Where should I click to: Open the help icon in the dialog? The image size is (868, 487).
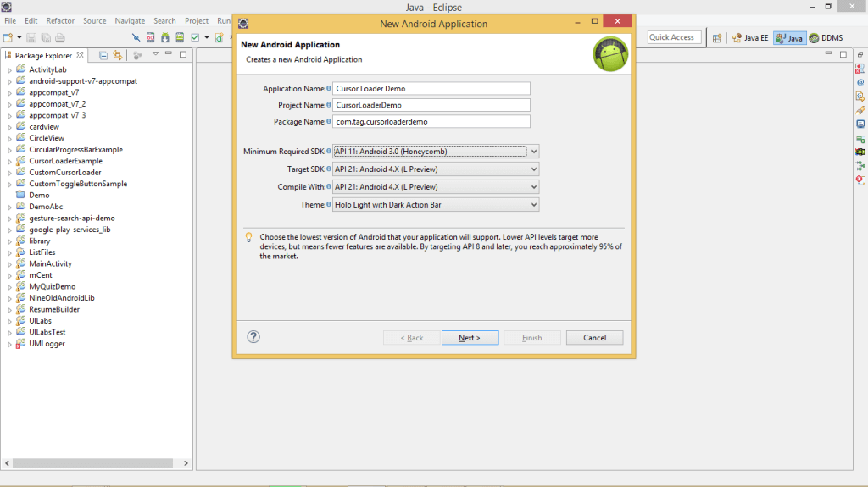click(x=253, y=337)
